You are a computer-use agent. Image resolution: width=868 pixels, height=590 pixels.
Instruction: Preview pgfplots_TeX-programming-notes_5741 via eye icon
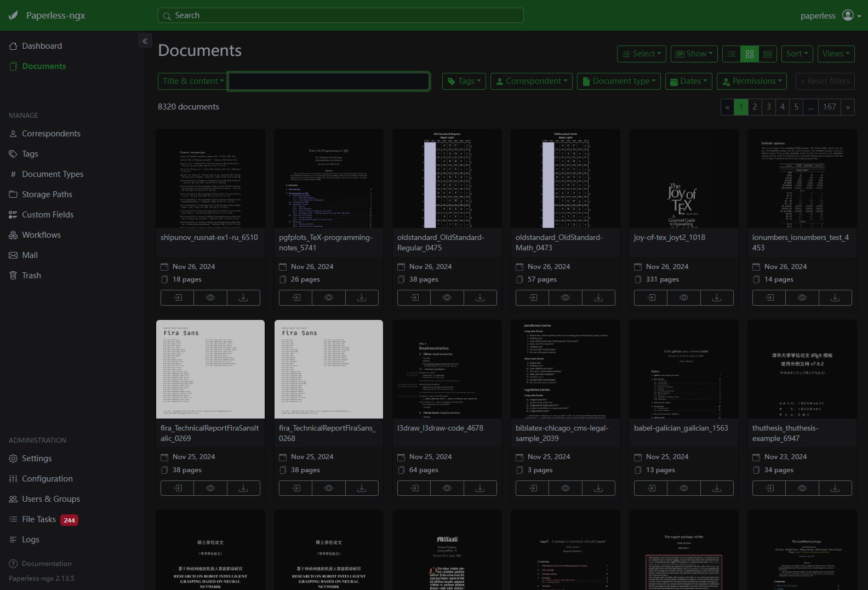pyautogui.click(x=329, y=297)
